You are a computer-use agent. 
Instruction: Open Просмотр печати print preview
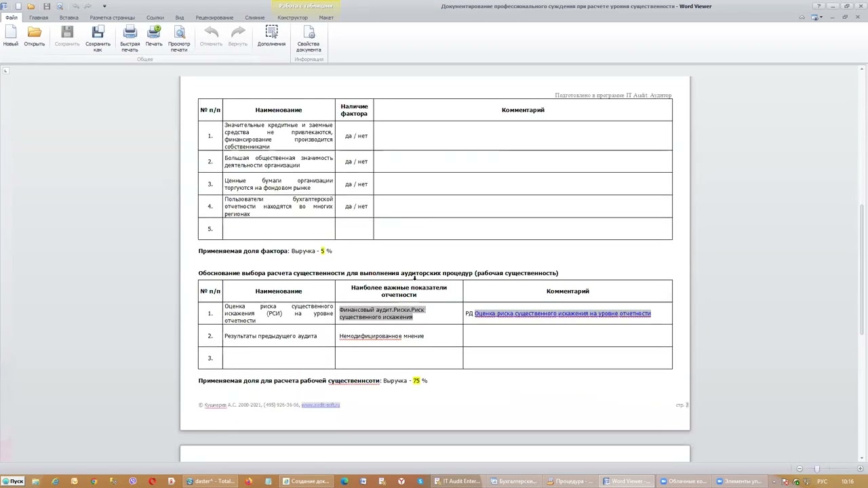179,39
